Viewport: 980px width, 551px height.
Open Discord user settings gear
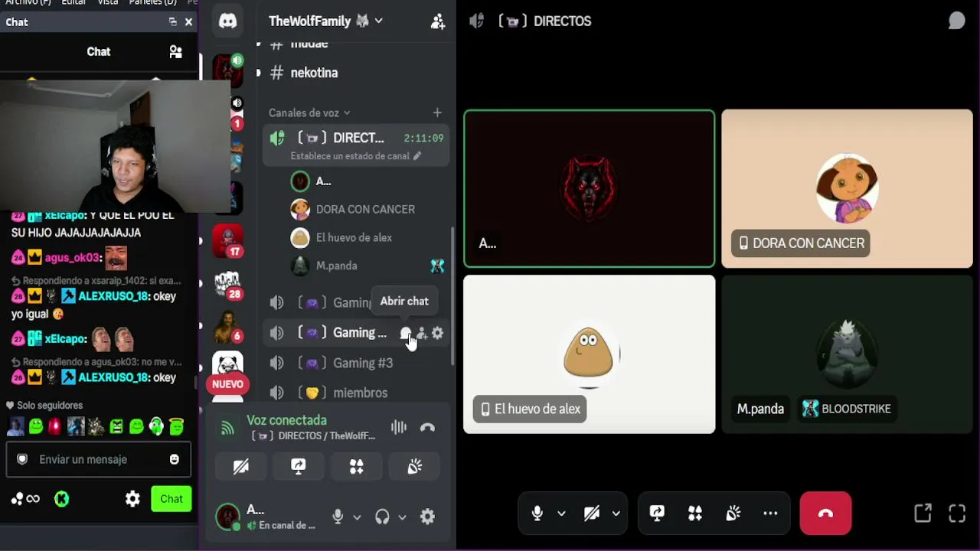428,517
